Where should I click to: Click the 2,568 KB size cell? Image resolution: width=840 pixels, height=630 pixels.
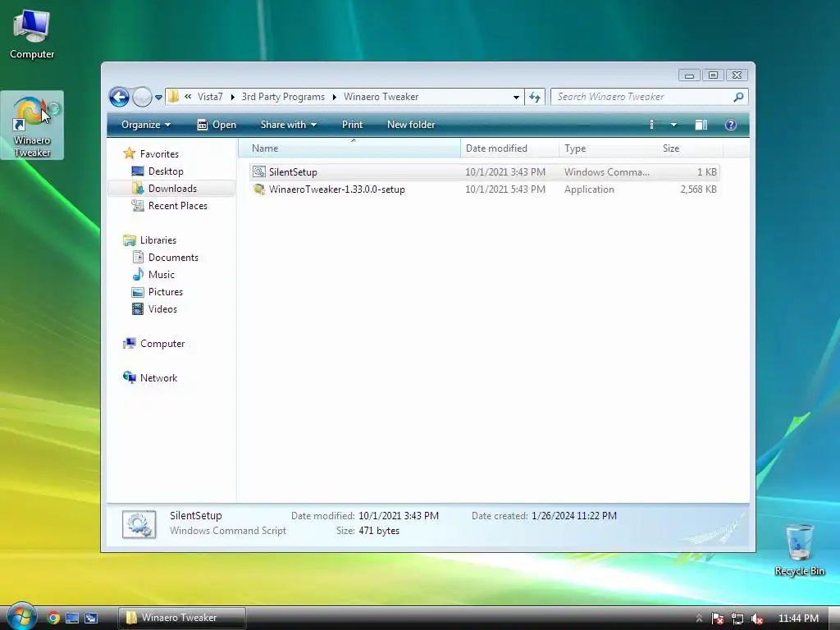[x=698, y=189]
